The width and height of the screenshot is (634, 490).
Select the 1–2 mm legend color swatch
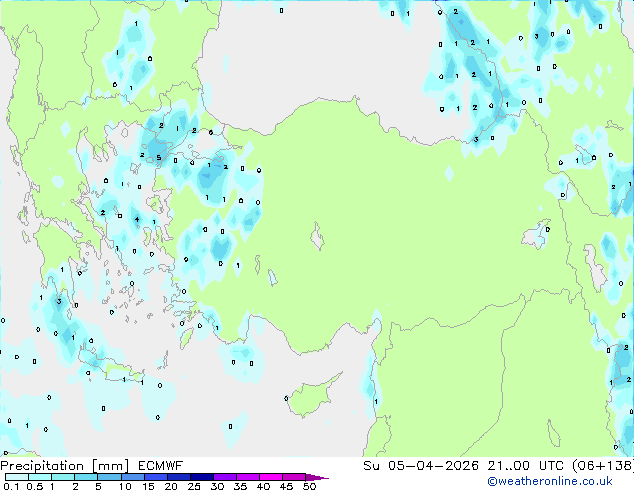click(x=63, y=477)
